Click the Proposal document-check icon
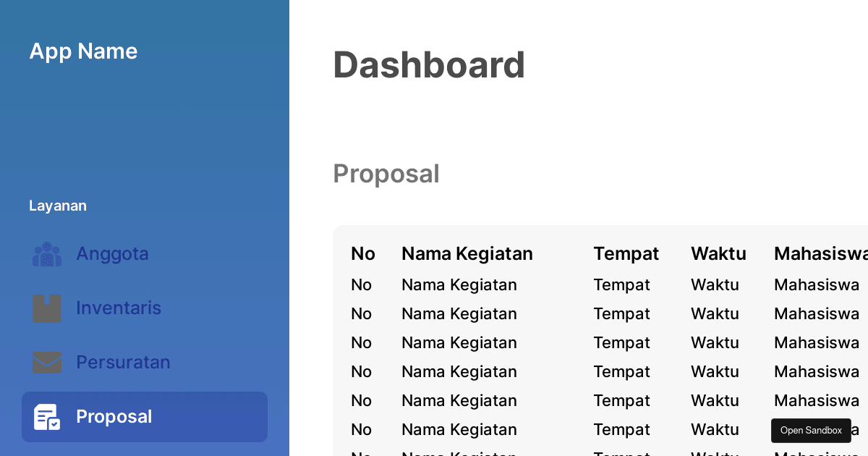The height and width of the screenshot is (456, 868). 46,417
